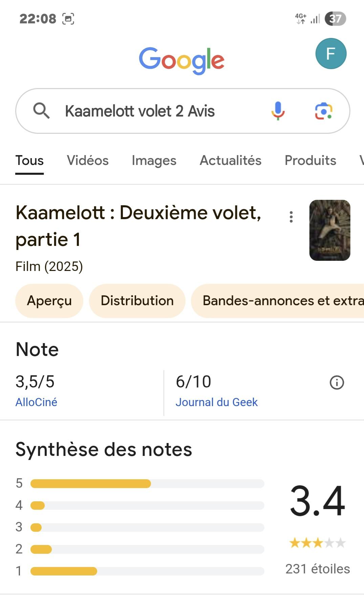Viewport: 364px width, 607px height.
Task: Open the Actualités tab
Action: click(x=231, y=161)
